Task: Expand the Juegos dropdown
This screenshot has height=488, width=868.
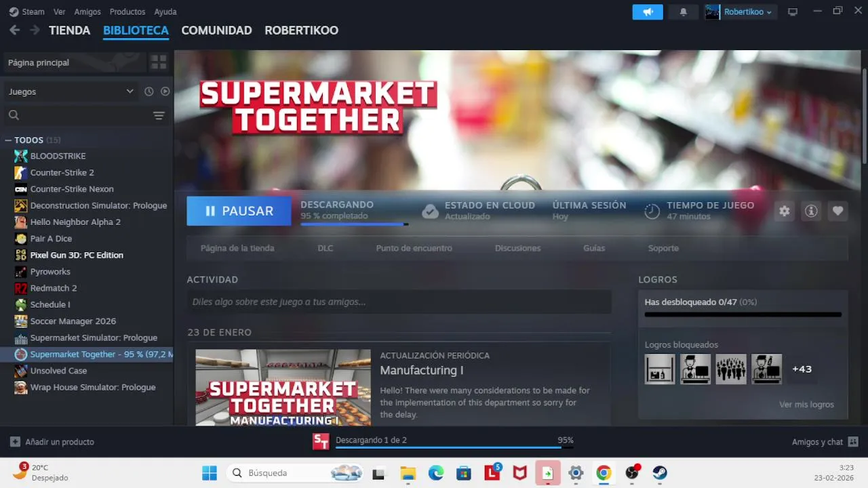Action: [71, 91]
